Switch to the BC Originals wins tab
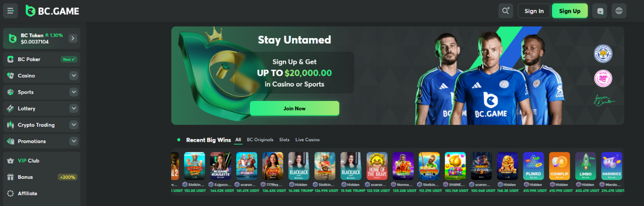Viewport: 644px width, 206px height. [x=260, y=140]
